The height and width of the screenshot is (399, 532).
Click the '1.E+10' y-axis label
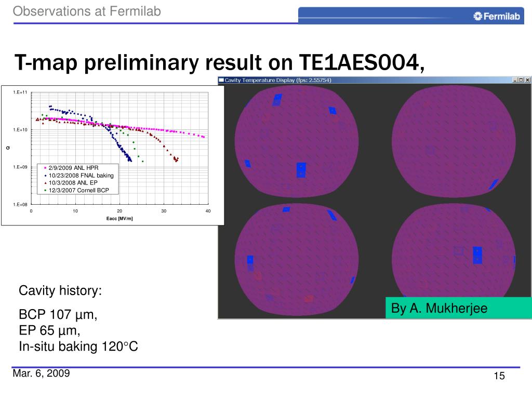[x=20, y=129]
